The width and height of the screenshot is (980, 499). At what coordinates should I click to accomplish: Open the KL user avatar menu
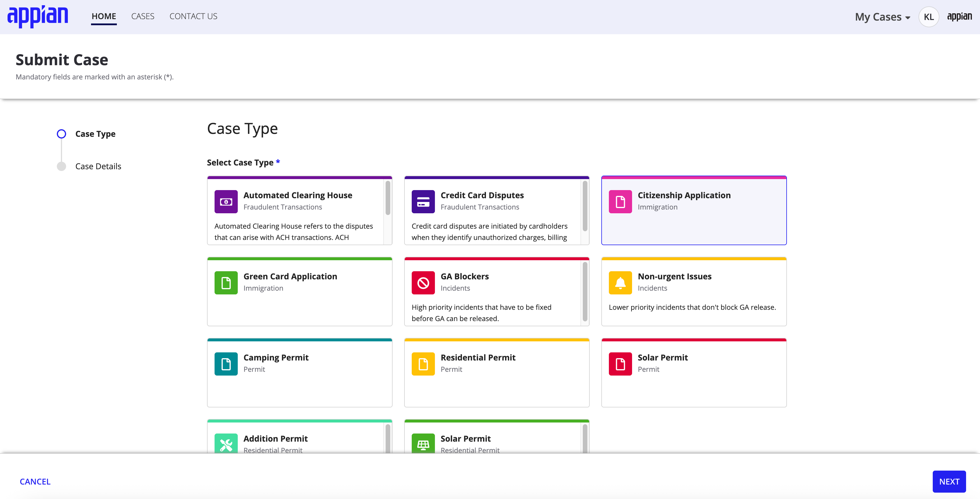(929, 17)
